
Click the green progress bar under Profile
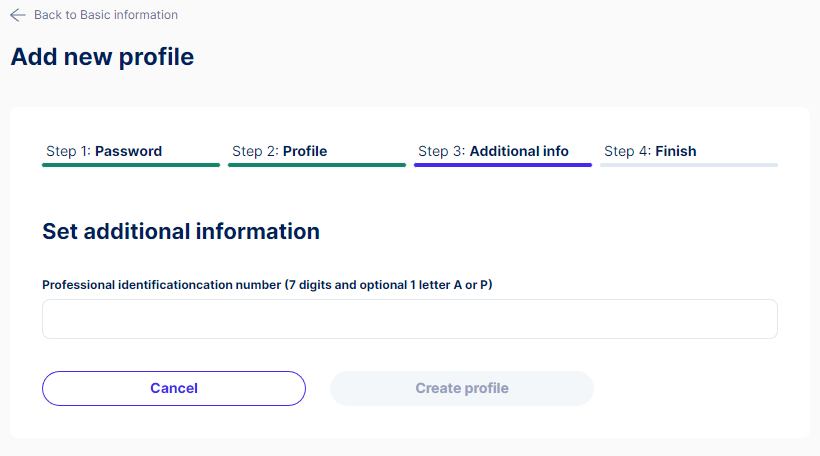pos(317,165)
